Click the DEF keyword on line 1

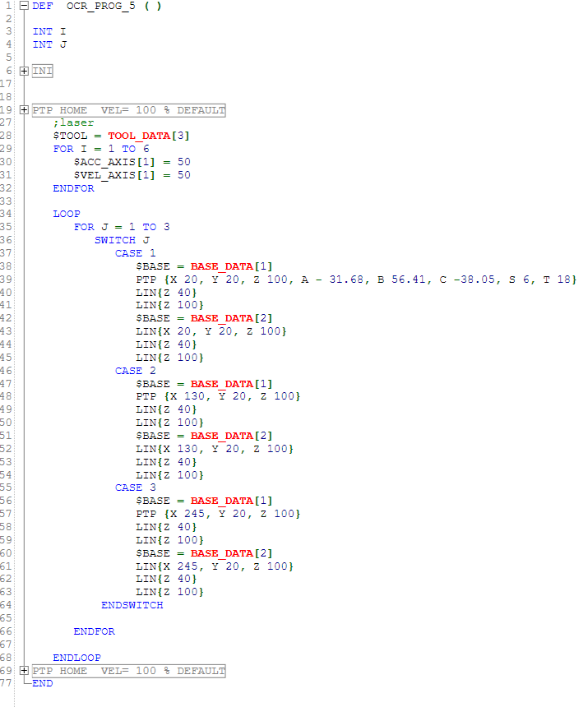(x=43, y=7)
